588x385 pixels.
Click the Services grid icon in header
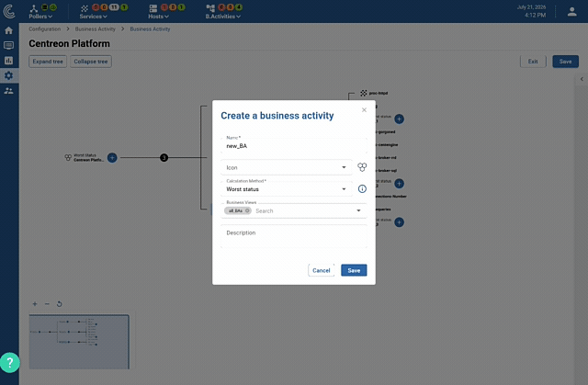pos(85,8)
